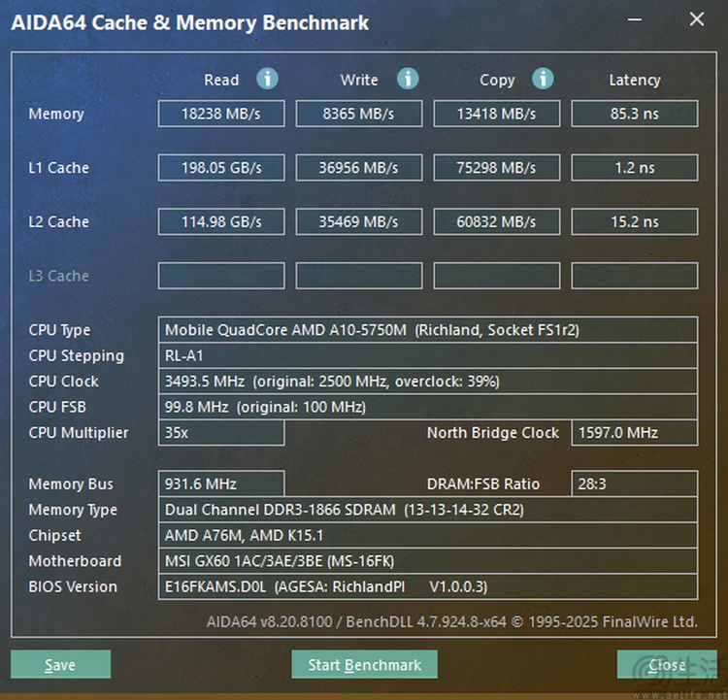Click CPU Clock value 3493.5 MHz

(428, 382)
